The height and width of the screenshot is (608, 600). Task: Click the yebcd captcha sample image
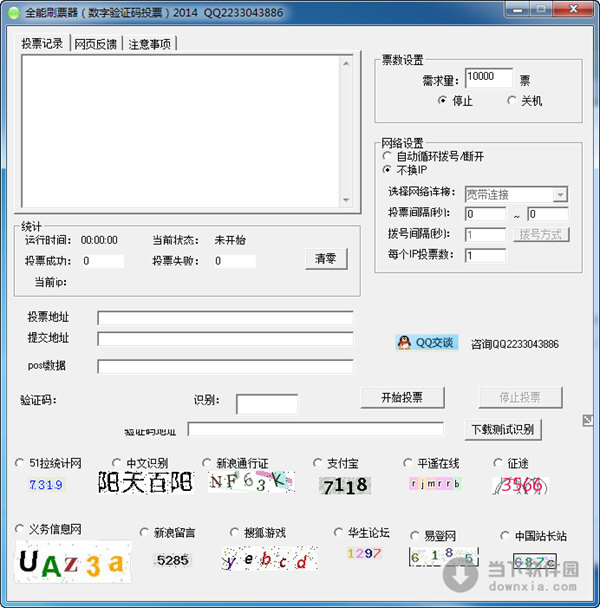pos(270,558)
